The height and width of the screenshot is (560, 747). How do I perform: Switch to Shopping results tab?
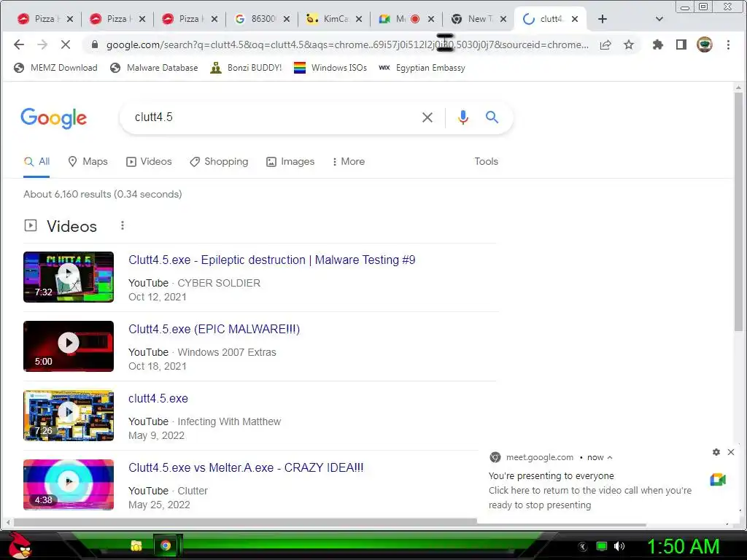(219, 161)
